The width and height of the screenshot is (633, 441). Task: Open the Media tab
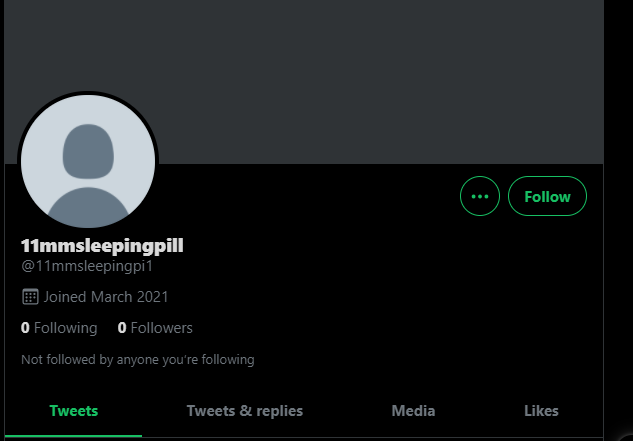[413, 411]
